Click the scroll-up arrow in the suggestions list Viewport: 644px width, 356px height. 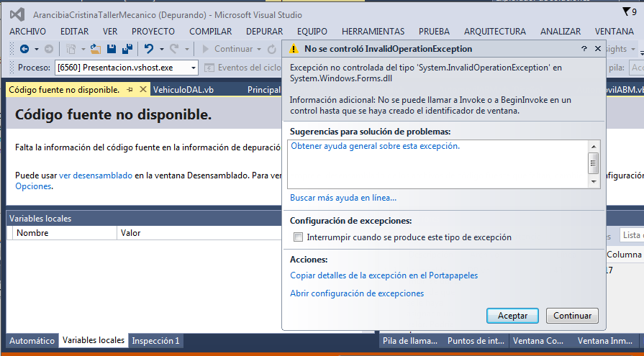click(594, 147)
